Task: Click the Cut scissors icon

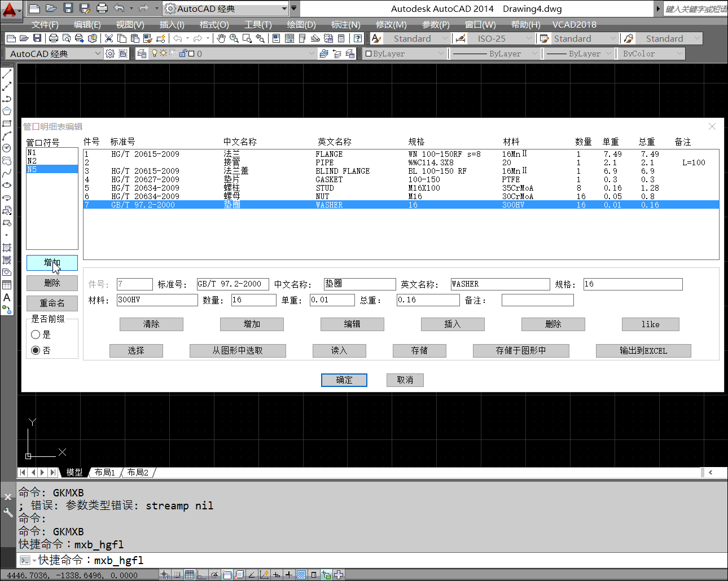Action: [109, 38]
